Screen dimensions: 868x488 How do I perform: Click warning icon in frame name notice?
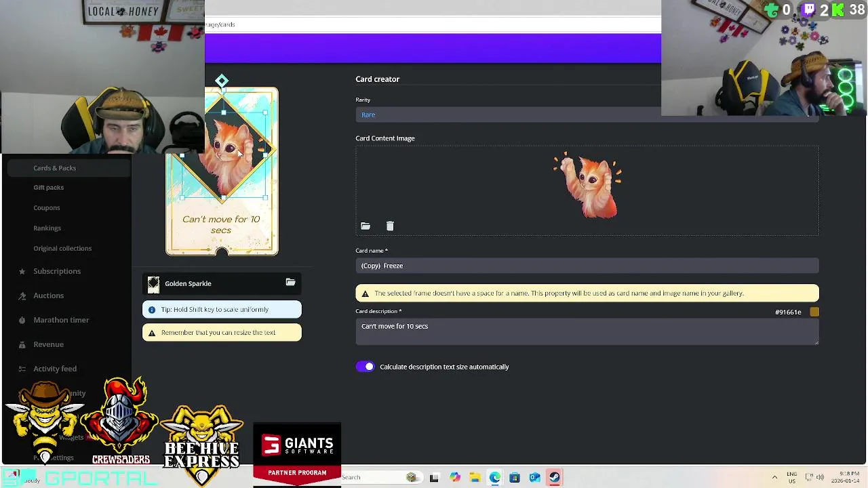[x=366, y=293]
